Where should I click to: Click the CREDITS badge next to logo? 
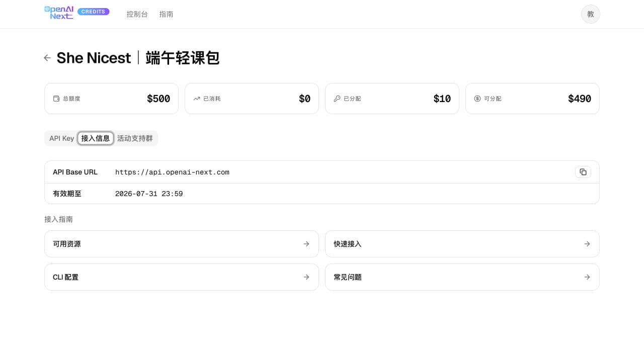[94, 12]
